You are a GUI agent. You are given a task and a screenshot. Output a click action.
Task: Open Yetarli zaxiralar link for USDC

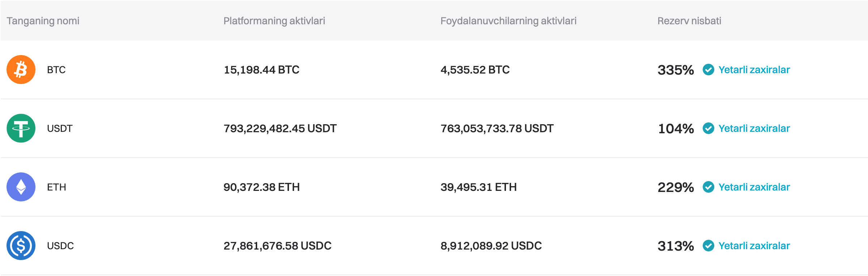tap(754, 246)
